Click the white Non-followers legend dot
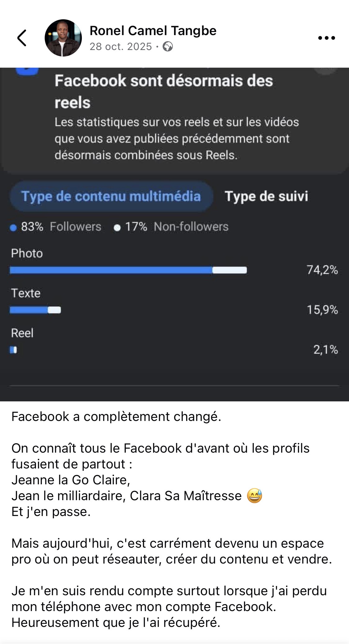The height and width of the screenshot is (644, 349). pyautogui.click(x=117, y=228)
